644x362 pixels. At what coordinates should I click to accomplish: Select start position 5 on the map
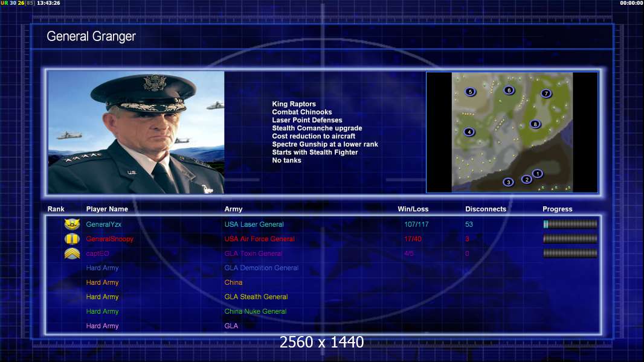pos(470,92)
